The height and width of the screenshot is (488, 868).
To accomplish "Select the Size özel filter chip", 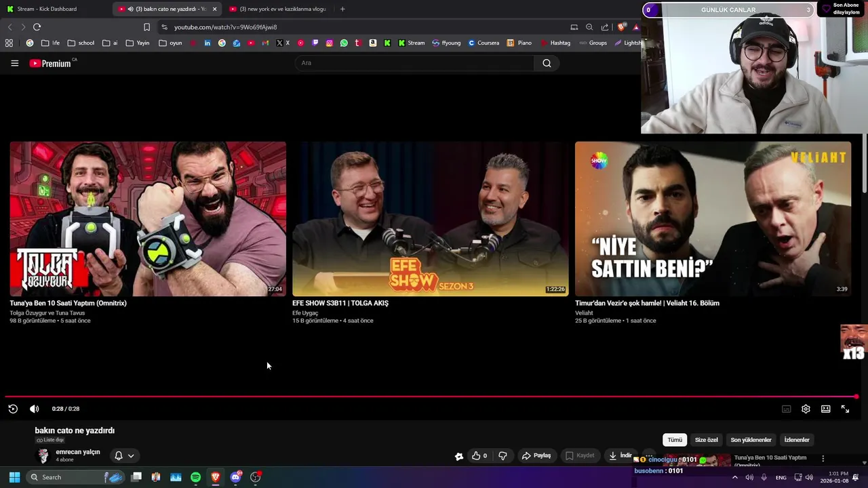I will (706, 440).
